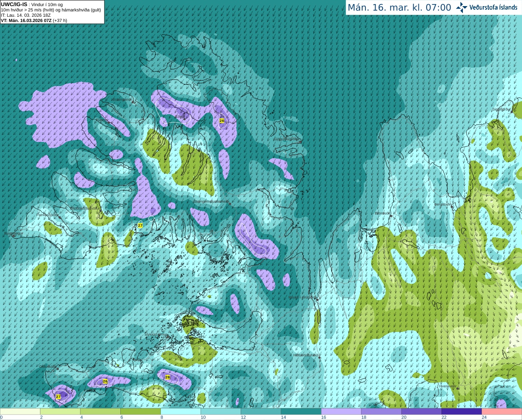Screen dimensions: 522x420
Task: Click the legend scale value '8'
Action: 162,417
